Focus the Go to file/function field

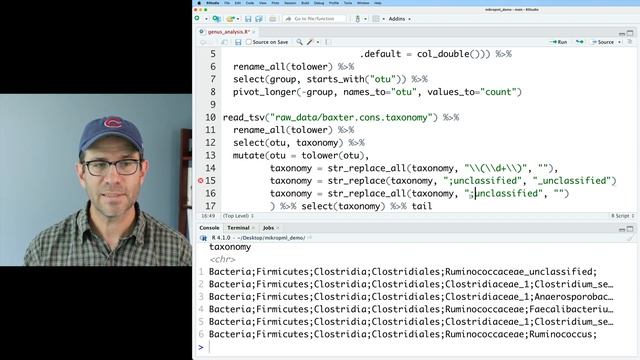coord(314,19)
